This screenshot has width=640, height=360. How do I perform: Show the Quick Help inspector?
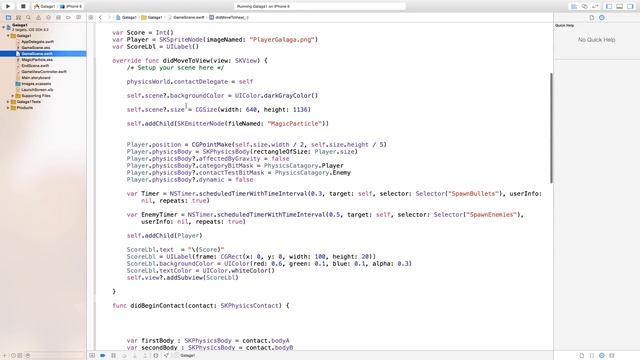point(602,18)
